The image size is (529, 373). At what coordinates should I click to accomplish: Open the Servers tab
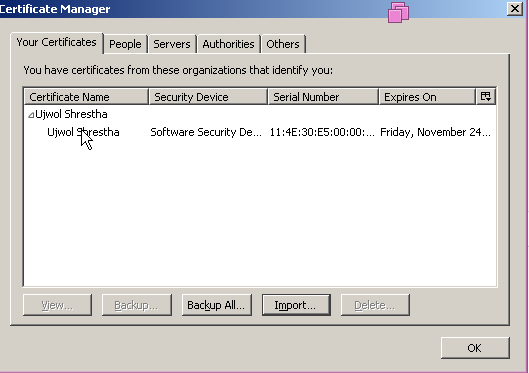(172, 44)
